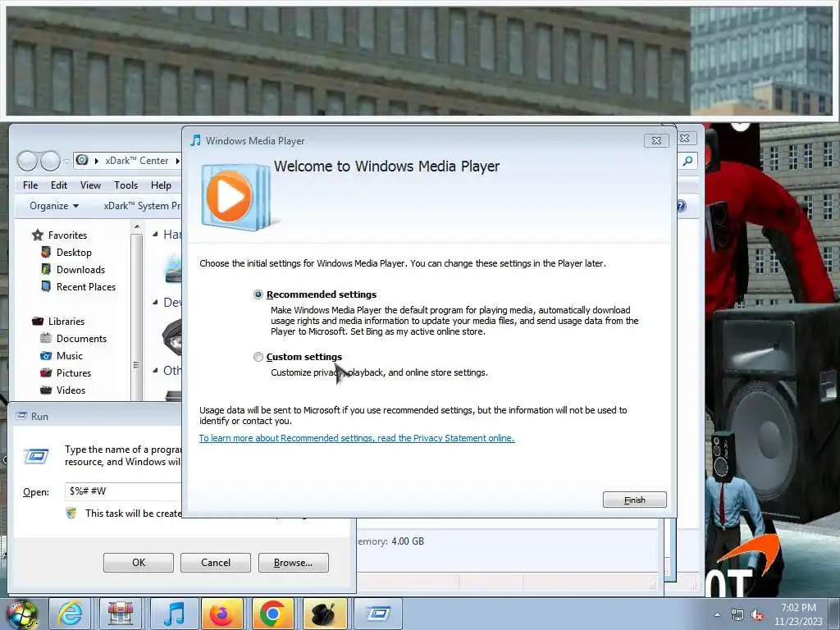840x630 pixels.
Task: Open the Tools menu in Explorer window
Action: point(126,185)
